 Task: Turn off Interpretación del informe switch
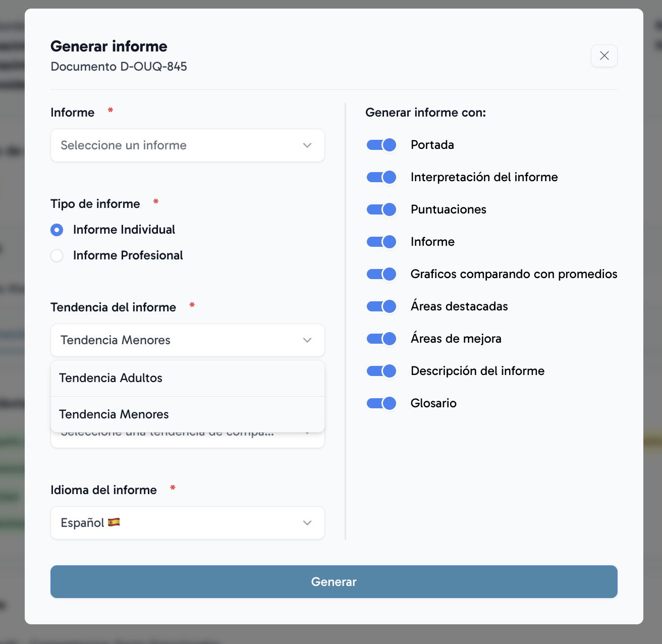381,178
